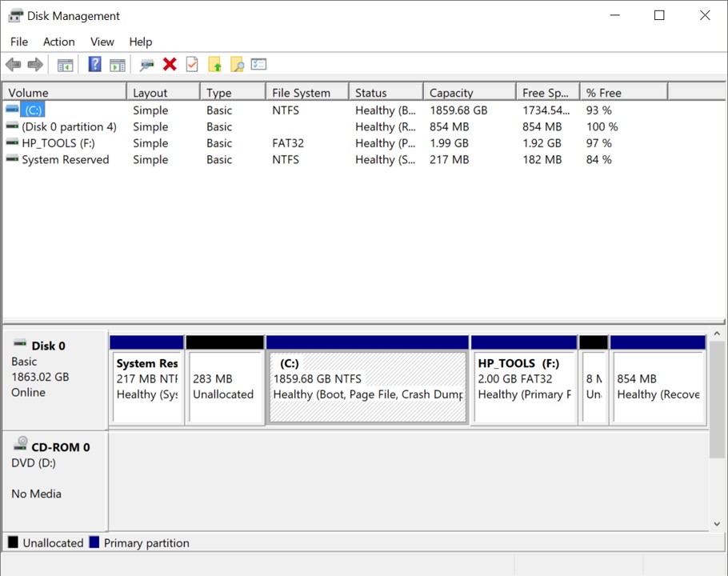The height and width of the screenshot is (576, 728).
Task: Toggle the Show/Hide Console Tree icon
Action: (65, 65)
